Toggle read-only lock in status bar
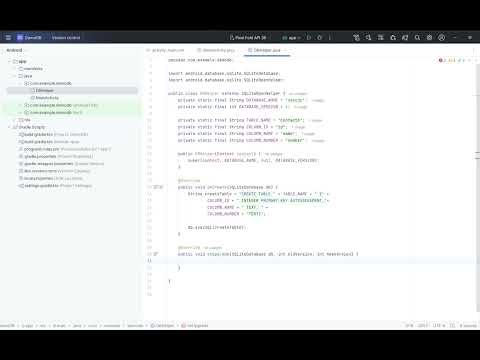The height and width of the screenshot is (360, 480). [x=452, y=325]
